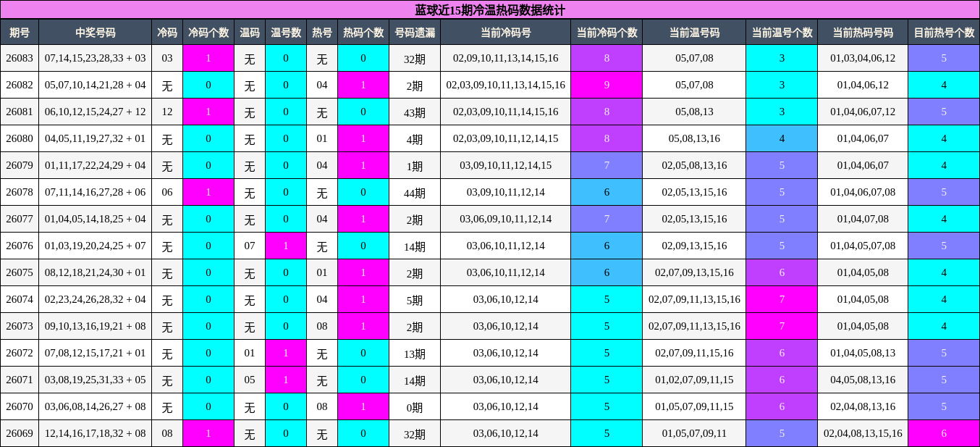Click the 1期 missed-count cell
The height and width of the screenshot is (447, 980).
(415, 165)
